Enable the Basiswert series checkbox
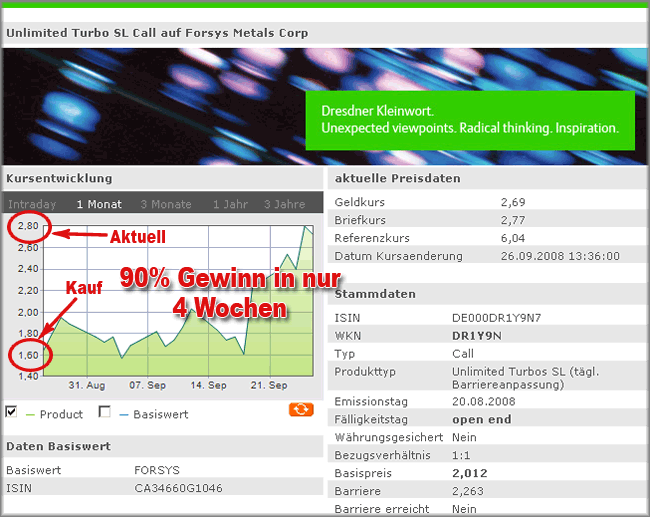The width and height of the screenshot is (650, 517). pos(104,412)
